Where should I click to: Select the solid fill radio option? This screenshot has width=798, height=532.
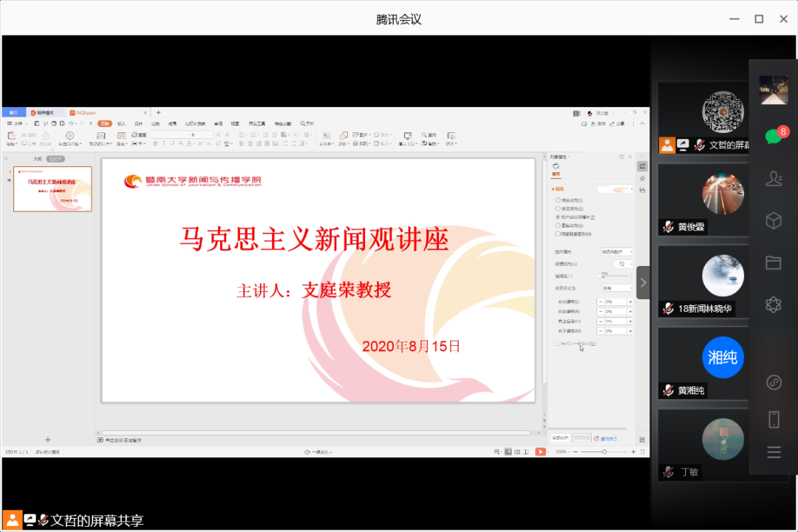[x=558, y=199]
